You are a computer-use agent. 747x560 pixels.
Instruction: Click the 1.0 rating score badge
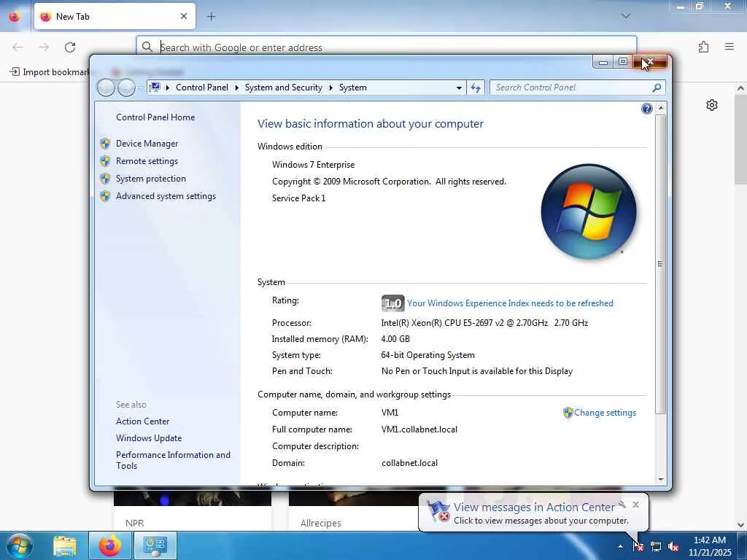coord(392,303)
